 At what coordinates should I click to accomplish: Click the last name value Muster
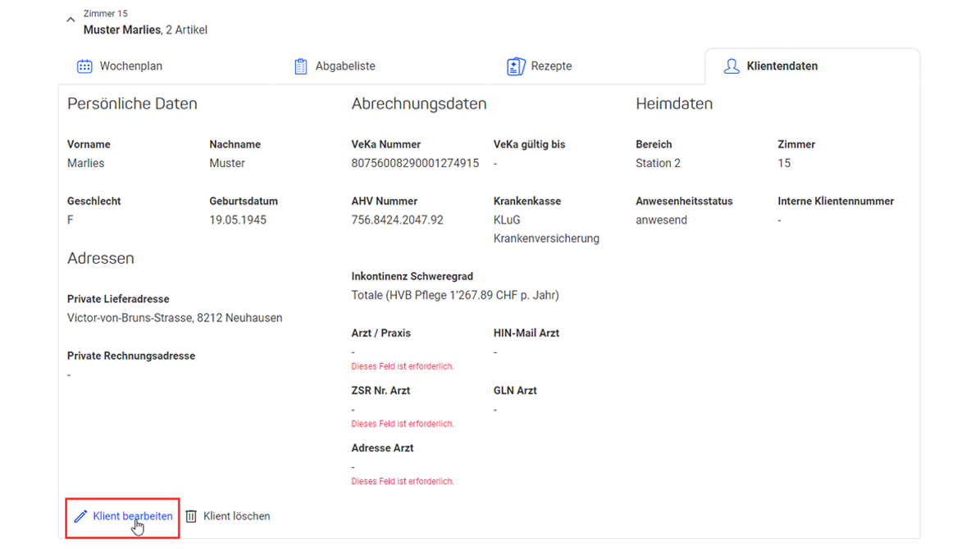coord(227,163)
